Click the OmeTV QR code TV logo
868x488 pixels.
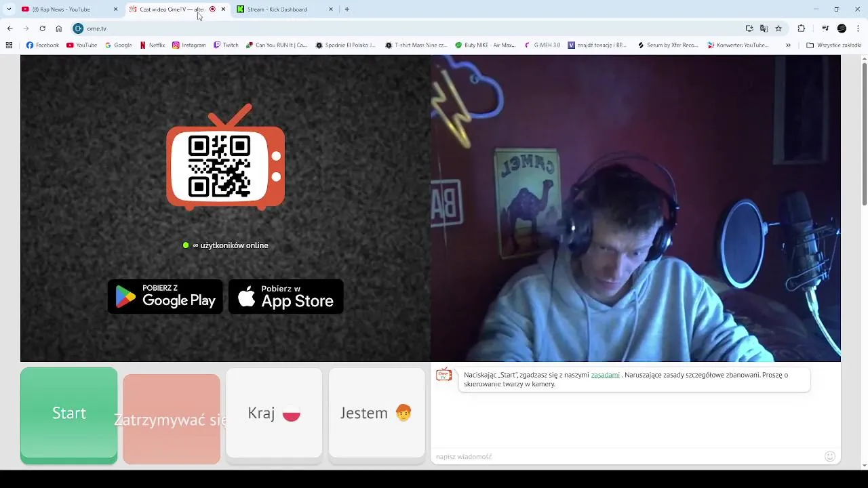coord(226,157)
